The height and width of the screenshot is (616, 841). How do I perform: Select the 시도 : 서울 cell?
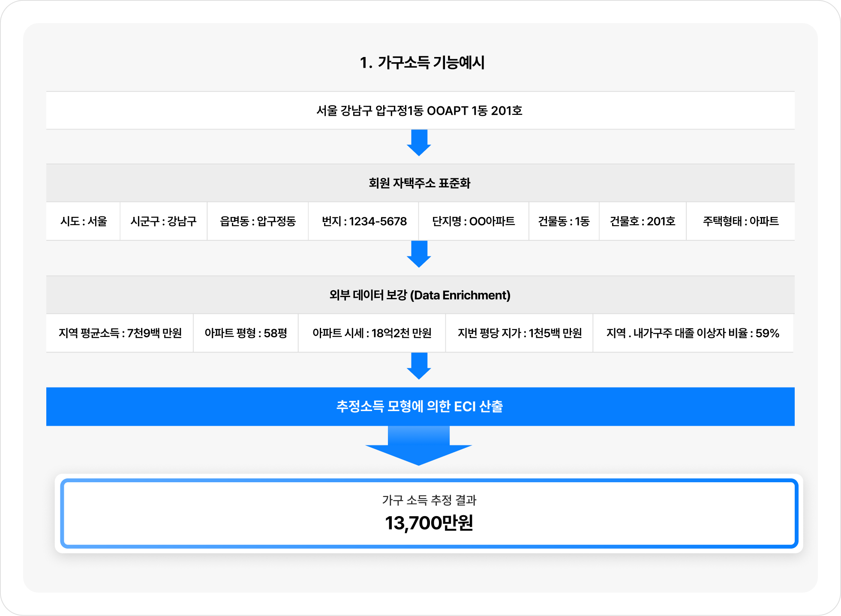click(x=83, y=222)
